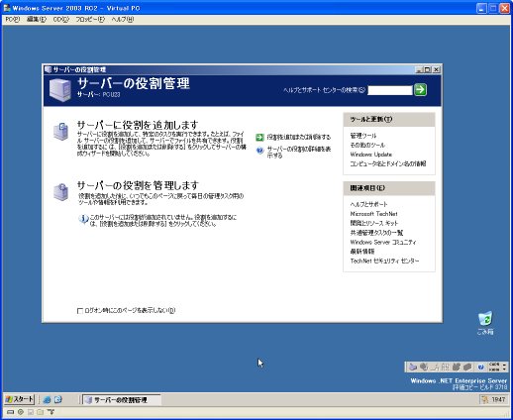Click the Virtual PC floppy status icon

(x=31, y=412)
